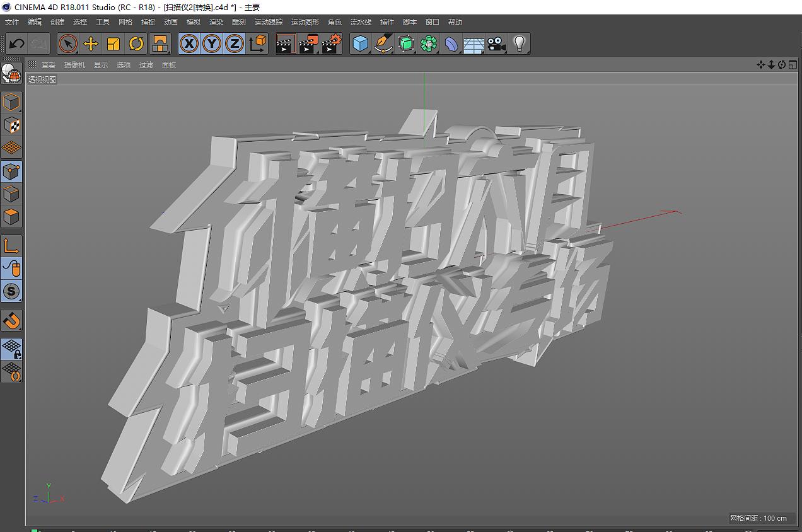Screen dimensions: 802x532
Task: Select the Rotate tool
Action: pos(136,43)
